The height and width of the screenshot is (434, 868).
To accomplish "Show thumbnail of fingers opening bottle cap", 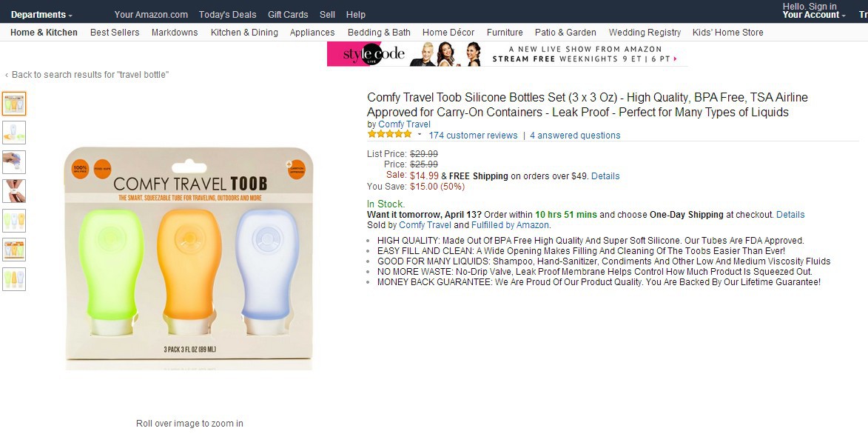I will pos(14,190).
